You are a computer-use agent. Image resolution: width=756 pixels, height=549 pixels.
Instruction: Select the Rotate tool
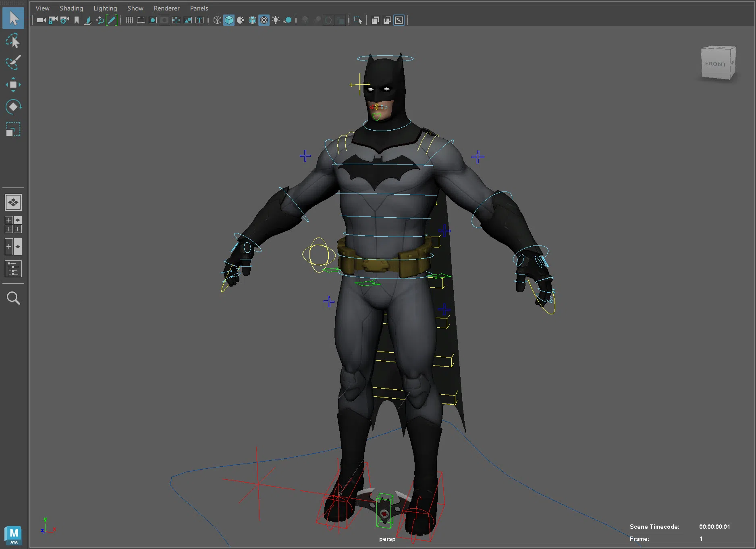13,107
